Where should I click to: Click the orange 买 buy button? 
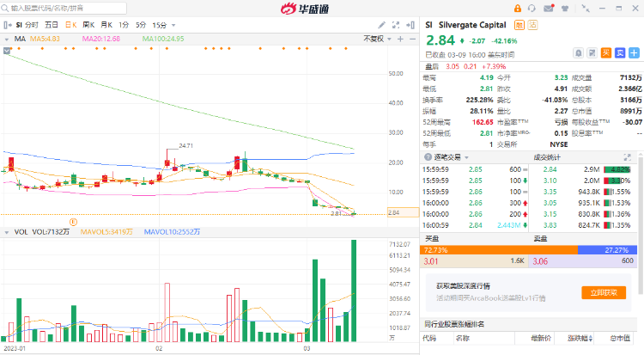click(606, 53)
